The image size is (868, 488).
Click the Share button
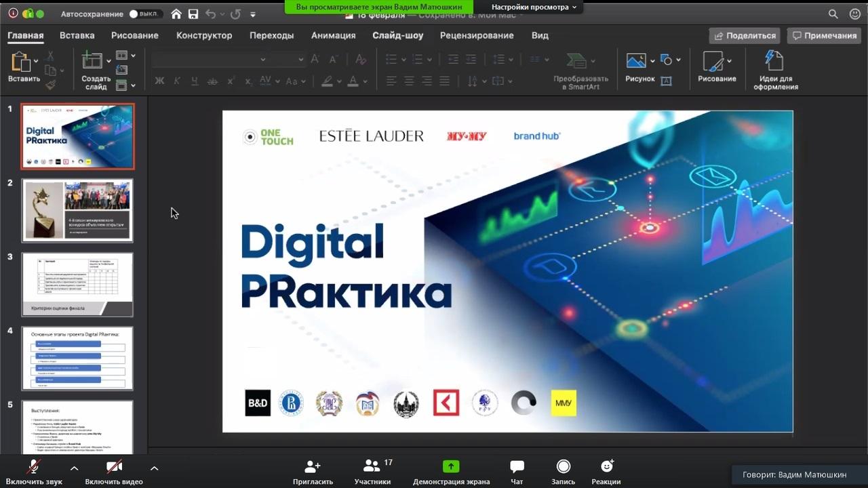[x=745, y=35]
